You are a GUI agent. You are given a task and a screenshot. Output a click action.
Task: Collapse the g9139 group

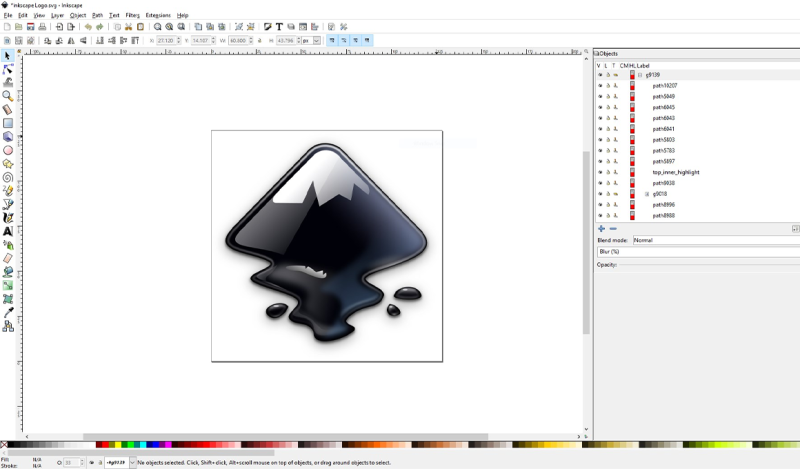(640, 75)
